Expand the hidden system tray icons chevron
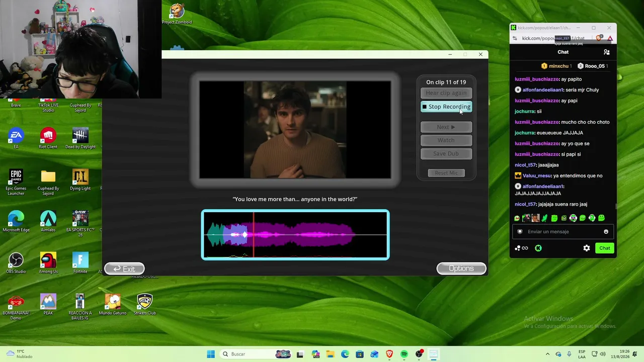644x362 pixels. click(x=548, y=354)
